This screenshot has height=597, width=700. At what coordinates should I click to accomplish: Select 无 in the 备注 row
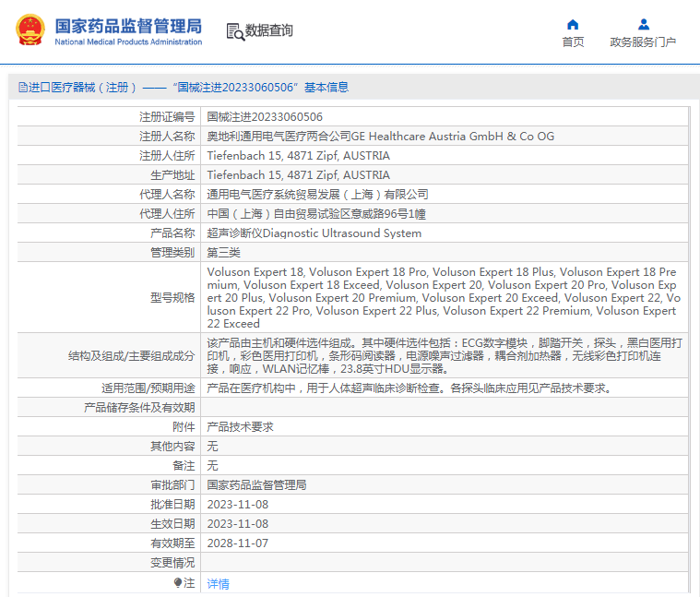[x=212, y=466]
